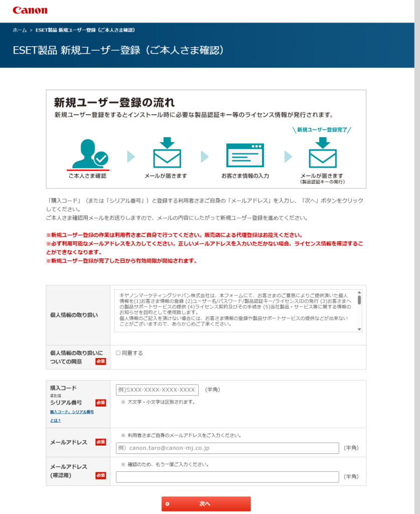This screenshot has height=514, width=420.
Task: Click the first メールが届きます envelope icon
Action: pos(167,153)
